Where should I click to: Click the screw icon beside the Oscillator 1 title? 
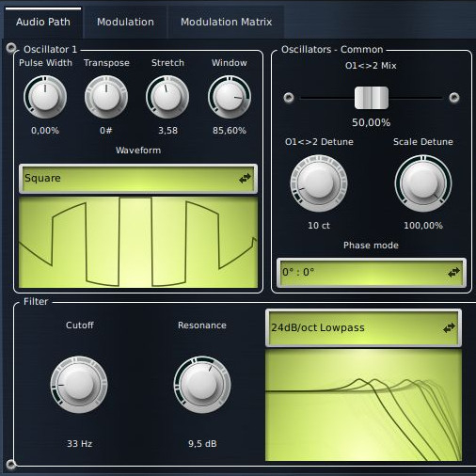[x=11, y=48]
